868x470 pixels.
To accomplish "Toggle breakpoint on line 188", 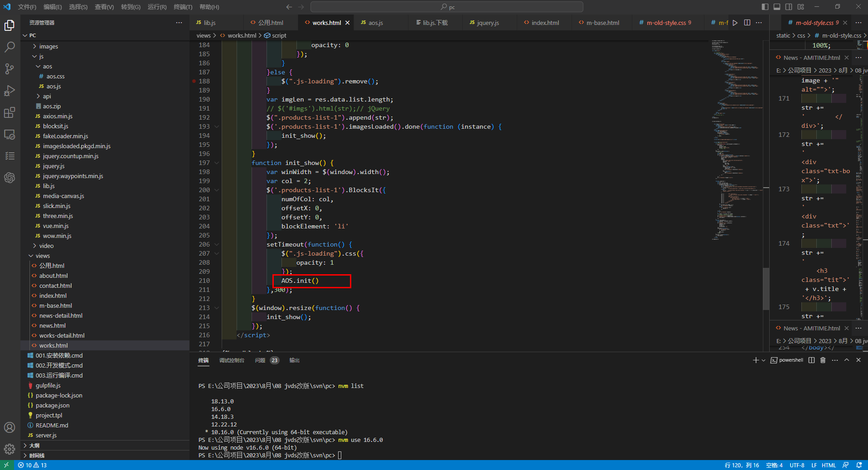I will click(194, 81).
